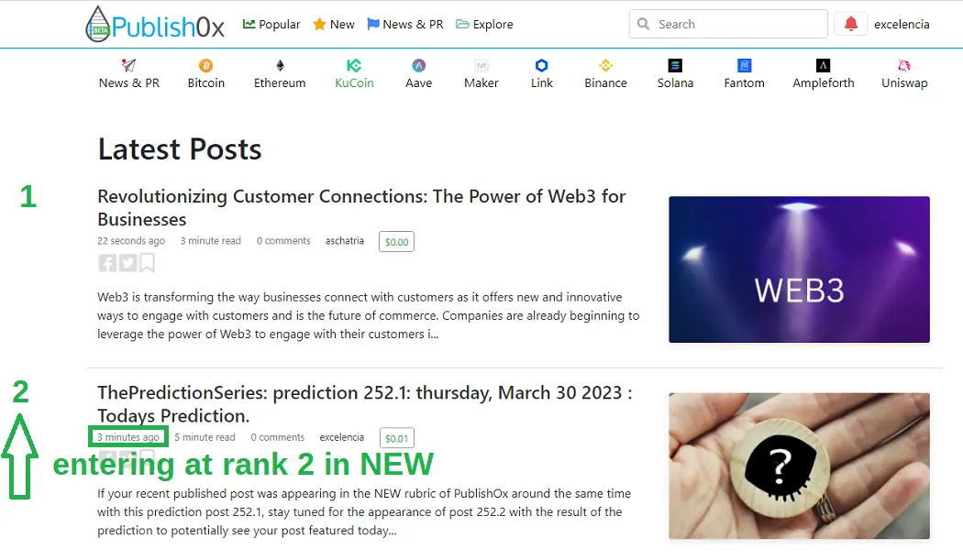Open the question-mark coin thumbnail
Viewport: 963px width, 560px height.
pos(799,466)
